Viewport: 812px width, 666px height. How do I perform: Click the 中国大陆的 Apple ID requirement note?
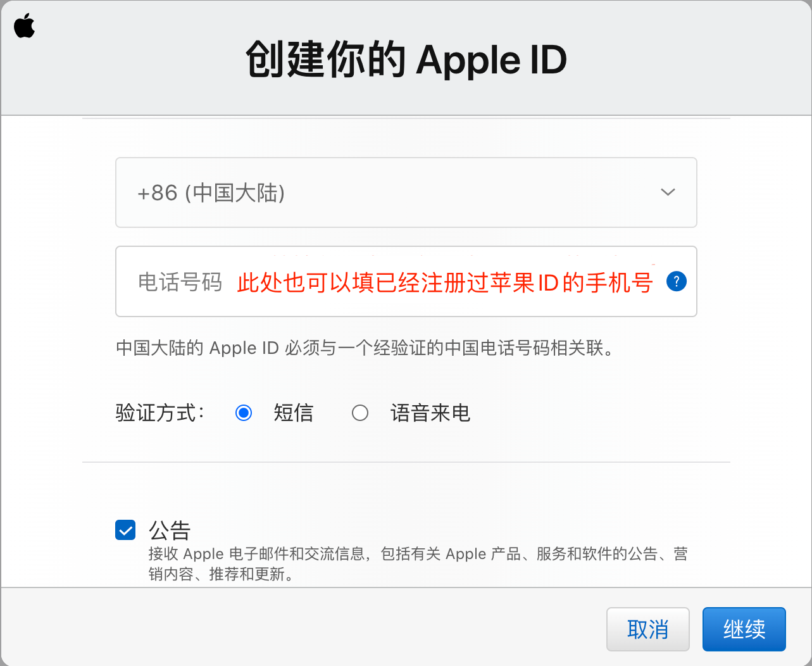365,348
